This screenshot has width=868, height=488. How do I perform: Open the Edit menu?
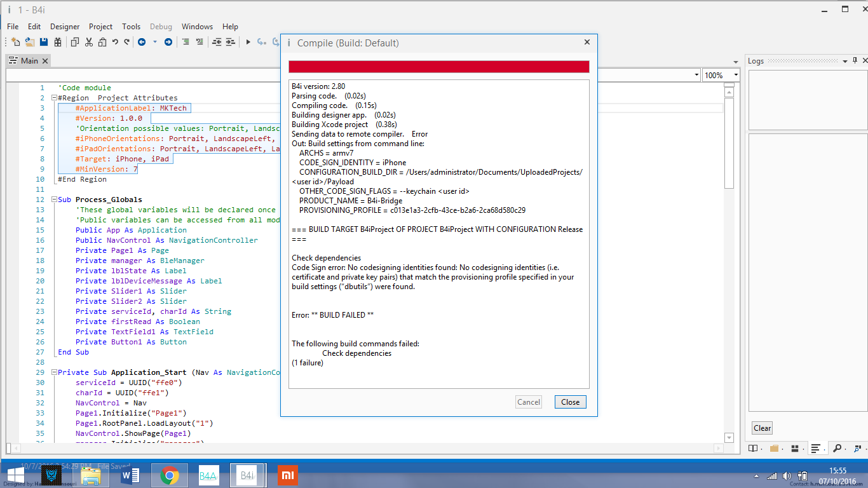click(34, 27)
